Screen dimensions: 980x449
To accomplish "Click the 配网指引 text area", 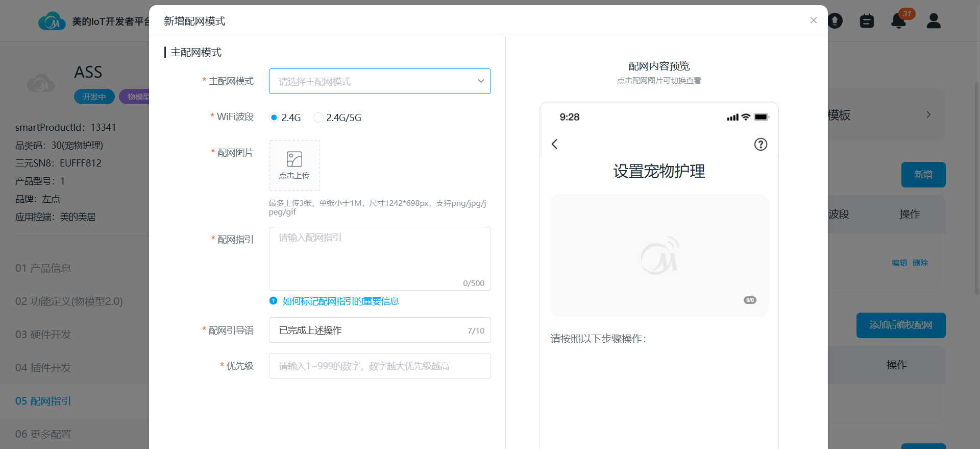I will click(x=379, y=258).
